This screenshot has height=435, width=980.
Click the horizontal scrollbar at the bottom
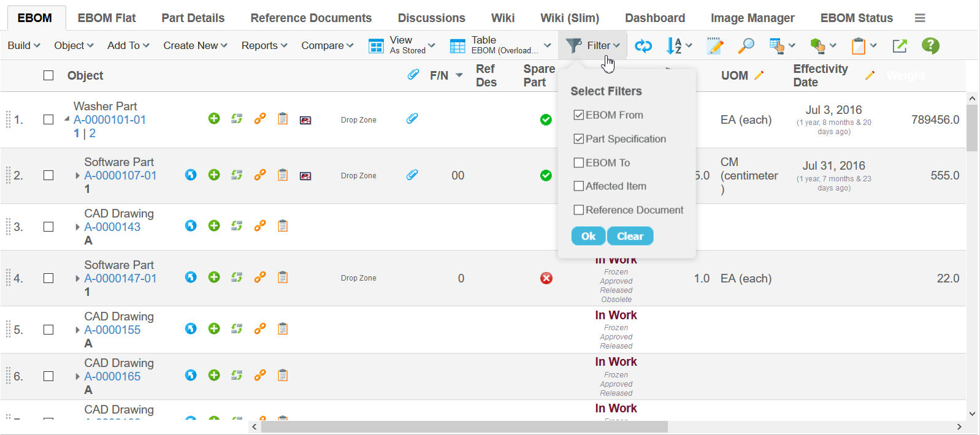464,426
